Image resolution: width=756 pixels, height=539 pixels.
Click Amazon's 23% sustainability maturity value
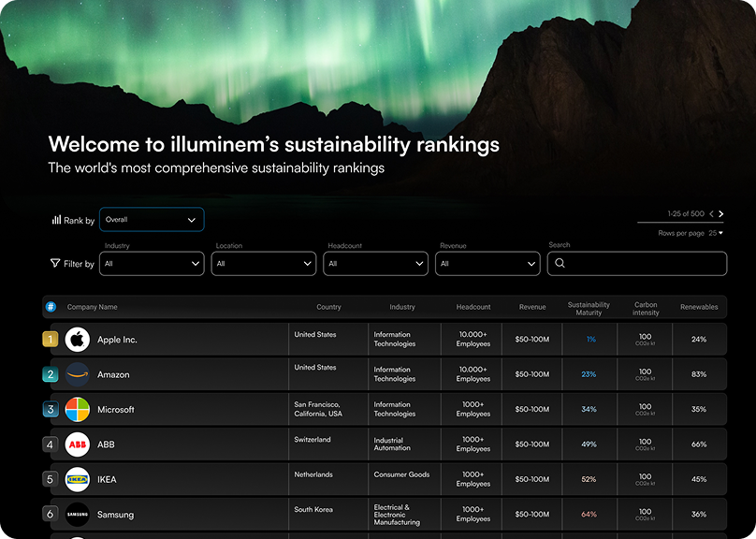point(589,374)
